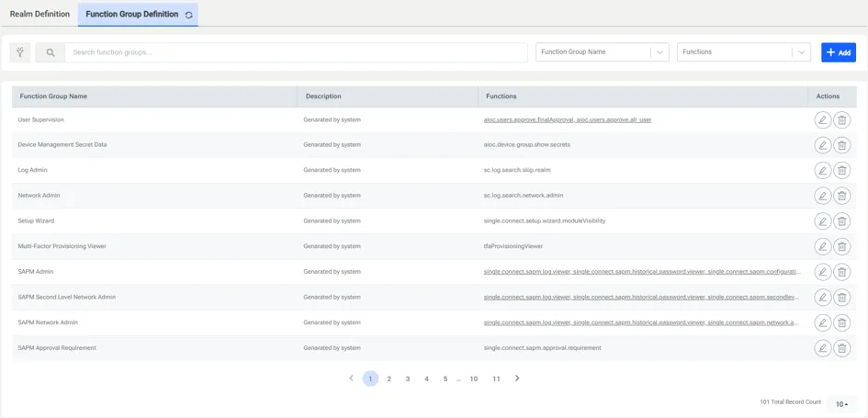Delete the Log Admin function group
The width and height of the screenshot is (868, 418).
pyautogui.click(x=842, y=171)
